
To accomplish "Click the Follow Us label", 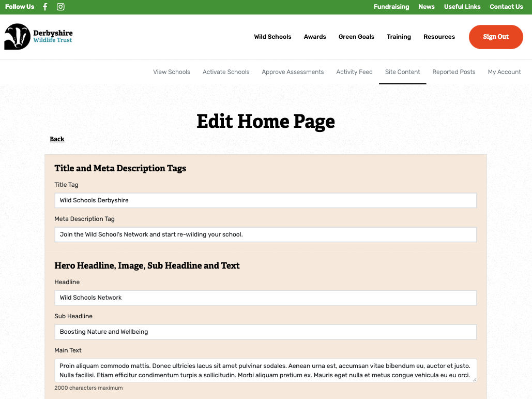I will pos(20,7).
